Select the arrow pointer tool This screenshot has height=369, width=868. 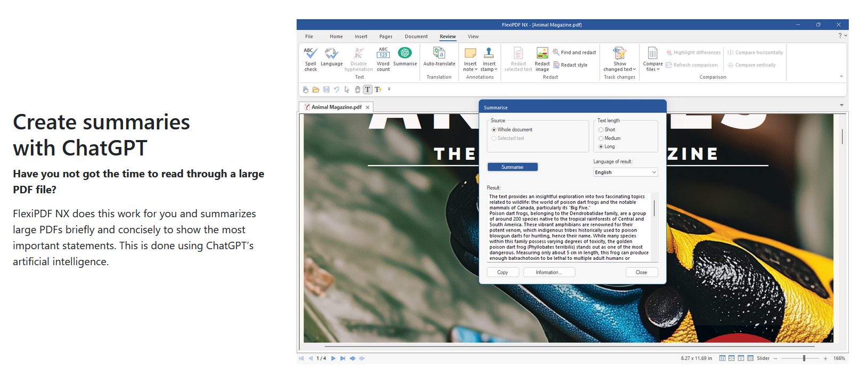pos(347,89)
